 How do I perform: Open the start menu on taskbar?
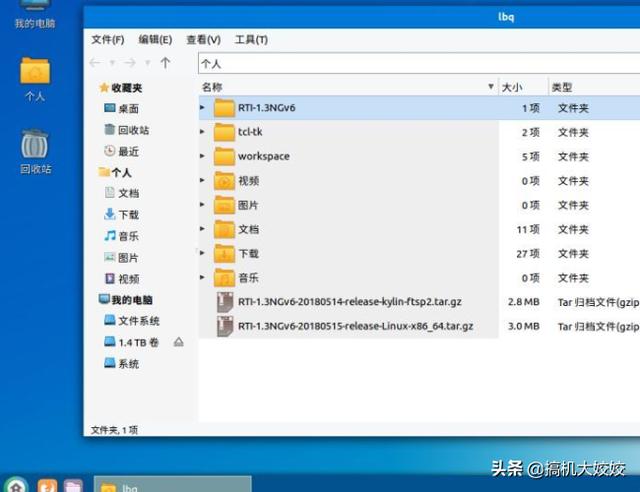click(16, 485)
